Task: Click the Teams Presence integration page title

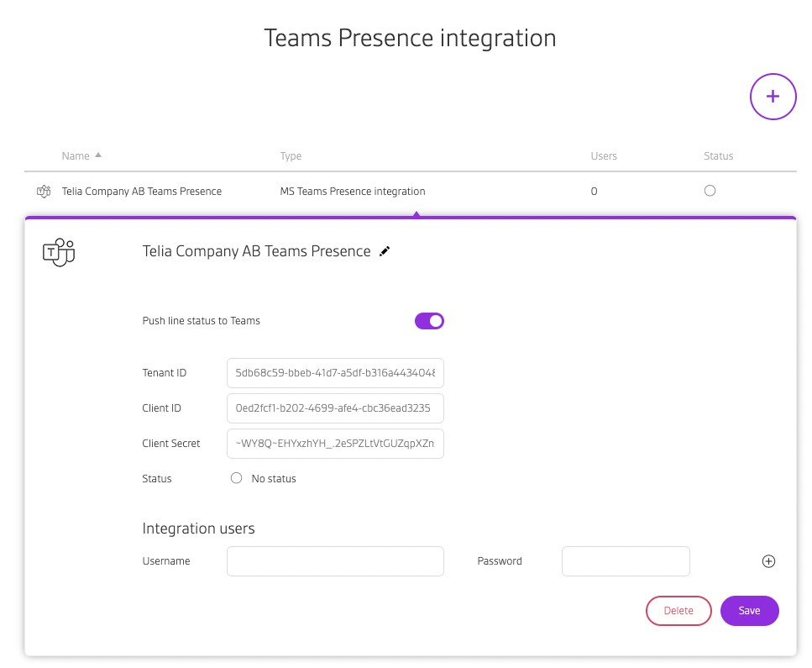Action: point(410,39)
